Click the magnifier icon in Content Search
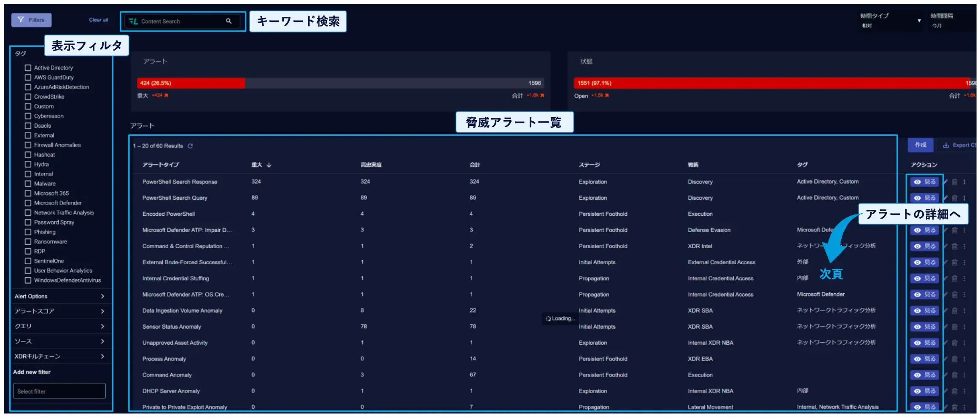The height and width of the screenshot is (418, 980). [229, 21]
